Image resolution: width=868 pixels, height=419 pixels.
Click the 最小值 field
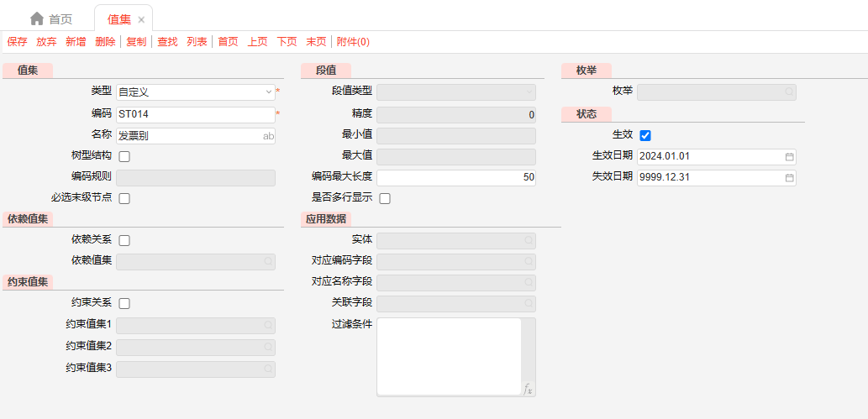click(456, 136)
